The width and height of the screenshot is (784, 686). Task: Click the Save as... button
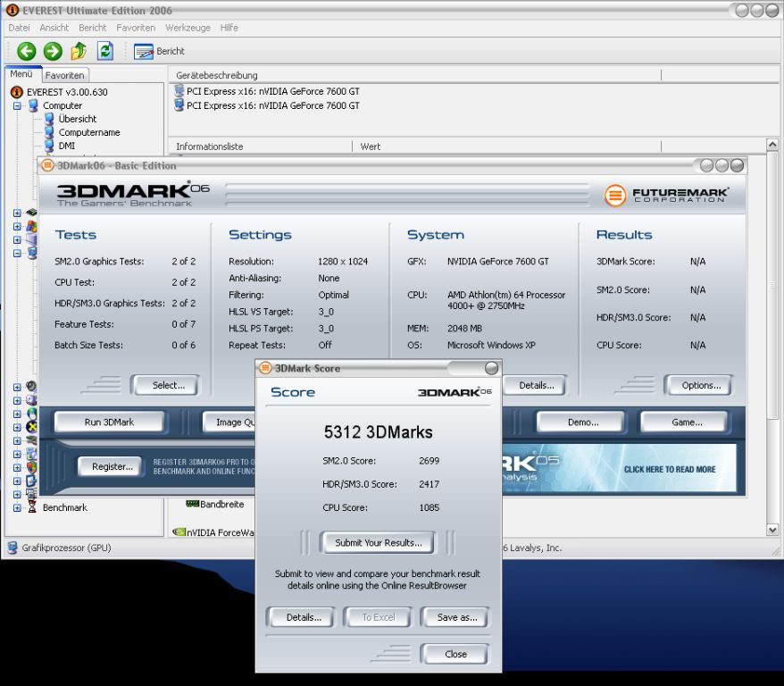point(455,617)
